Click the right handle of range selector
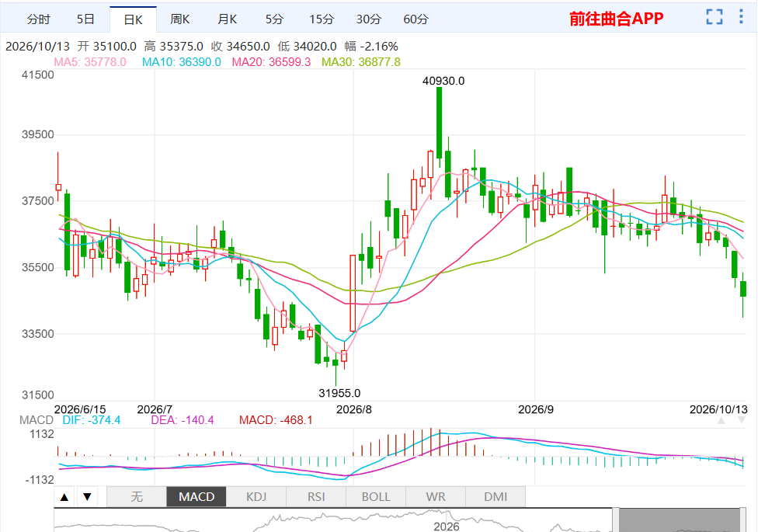 [x=743, y=520]
